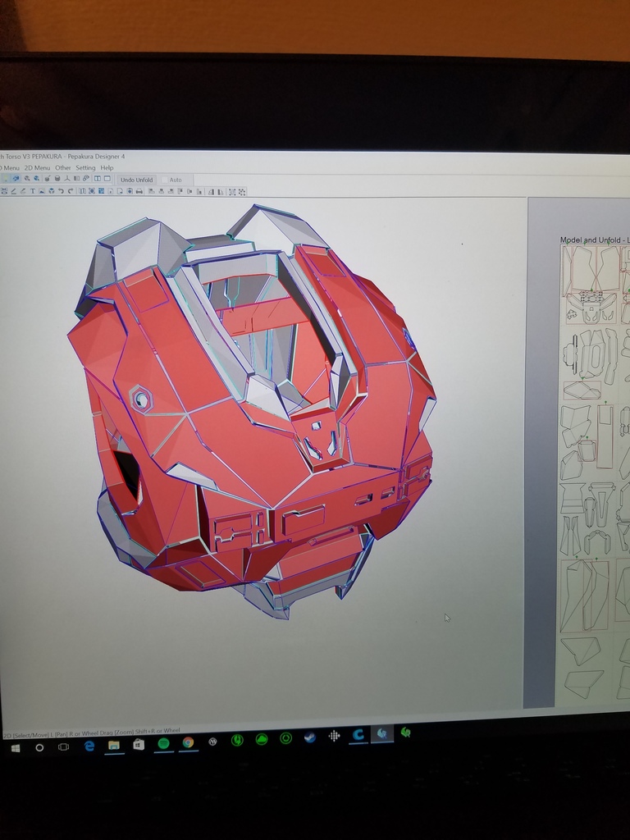Select the first magnifier zoom icon
This screenshot has width=630, height=840.
coord(27,179)
